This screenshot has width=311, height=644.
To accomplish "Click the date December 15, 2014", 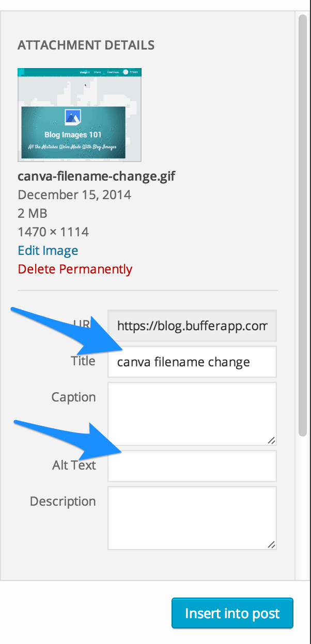I will coord(74,195).
